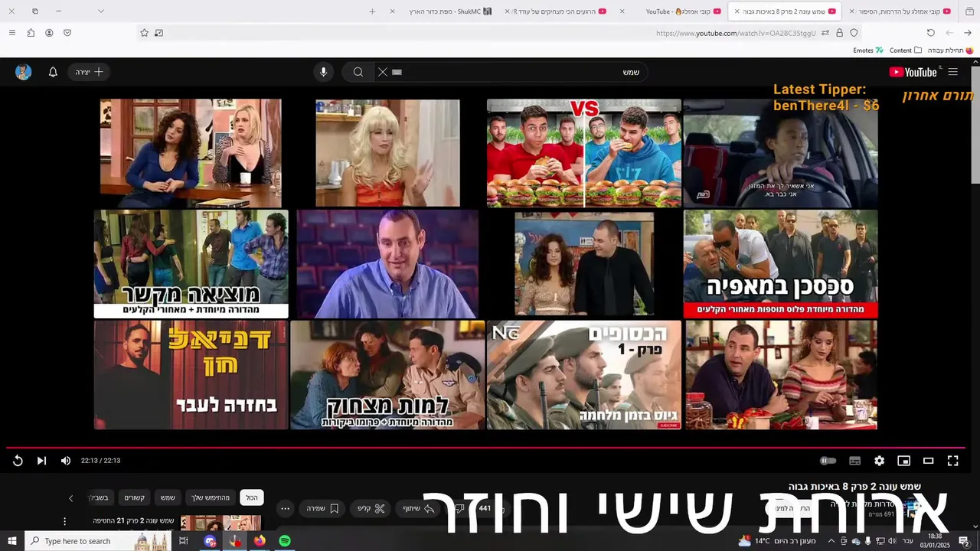Toggle the autoplay switch in player

[x=828, y=461]
